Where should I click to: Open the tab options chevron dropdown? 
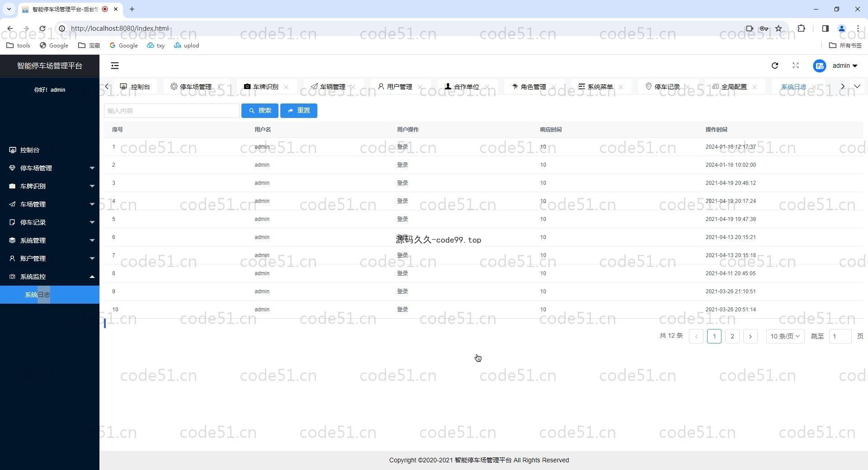tap(857, 86)
